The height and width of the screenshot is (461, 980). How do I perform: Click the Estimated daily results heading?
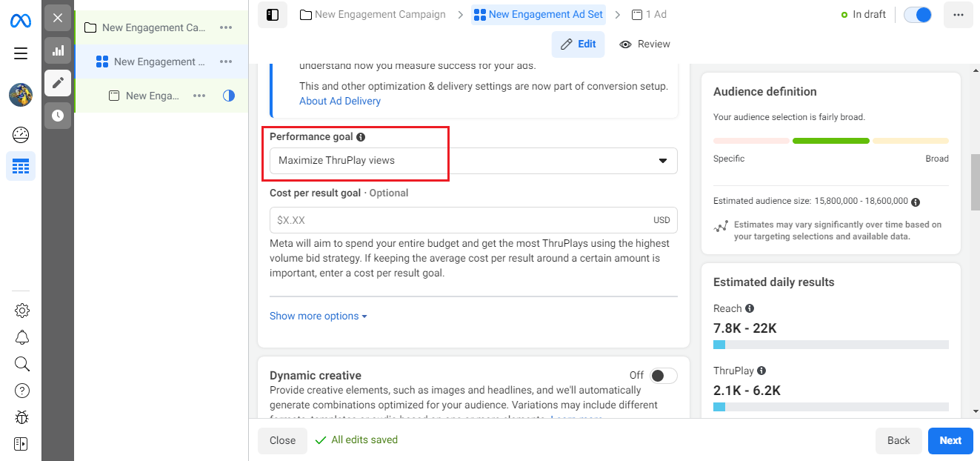(x=774, y=282)
